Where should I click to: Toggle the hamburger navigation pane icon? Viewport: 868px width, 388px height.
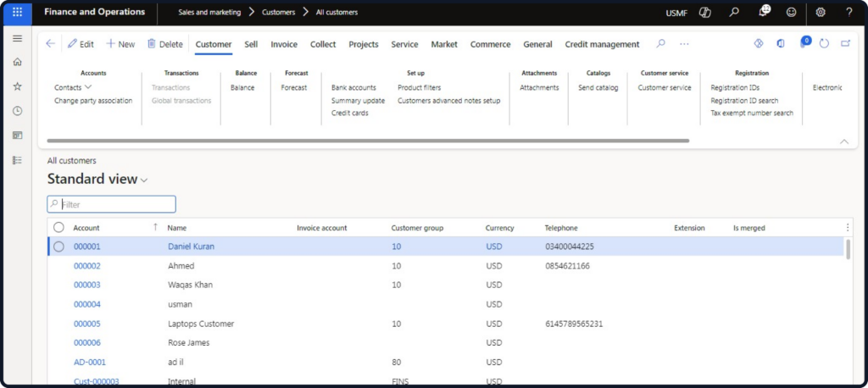coord(17,38)
